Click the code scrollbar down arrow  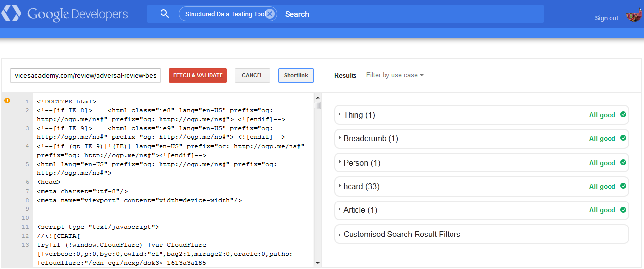(318, 263)
